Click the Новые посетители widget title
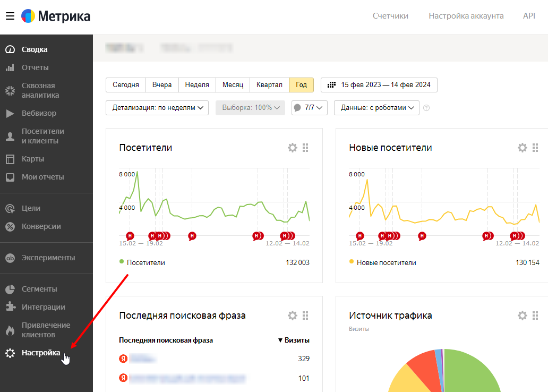The height and width of the screenshot is (392, 548). tap(390, 148)
